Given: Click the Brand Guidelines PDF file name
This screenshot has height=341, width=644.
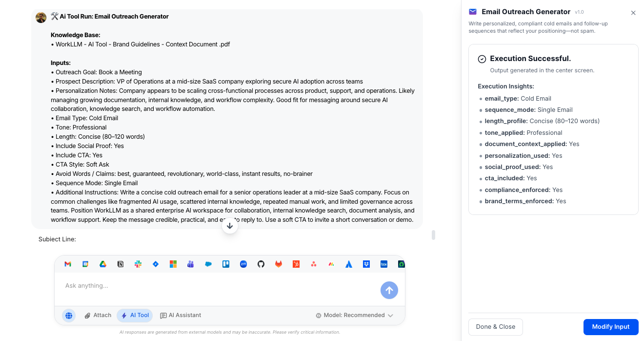Looking at the screenshot, I should pos(142,44).
